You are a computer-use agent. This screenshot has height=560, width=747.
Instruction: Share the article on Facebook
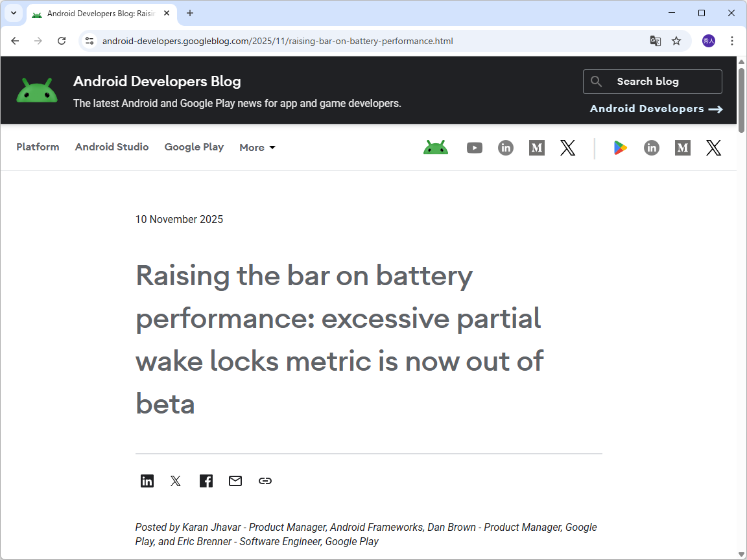point(206,481)
